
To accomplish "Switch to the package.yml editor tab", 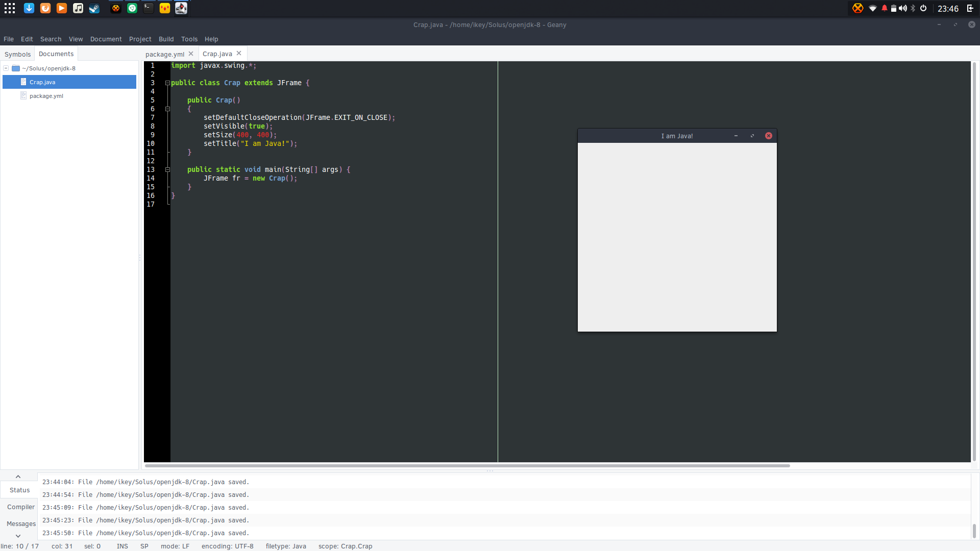I will click(165, 54).
